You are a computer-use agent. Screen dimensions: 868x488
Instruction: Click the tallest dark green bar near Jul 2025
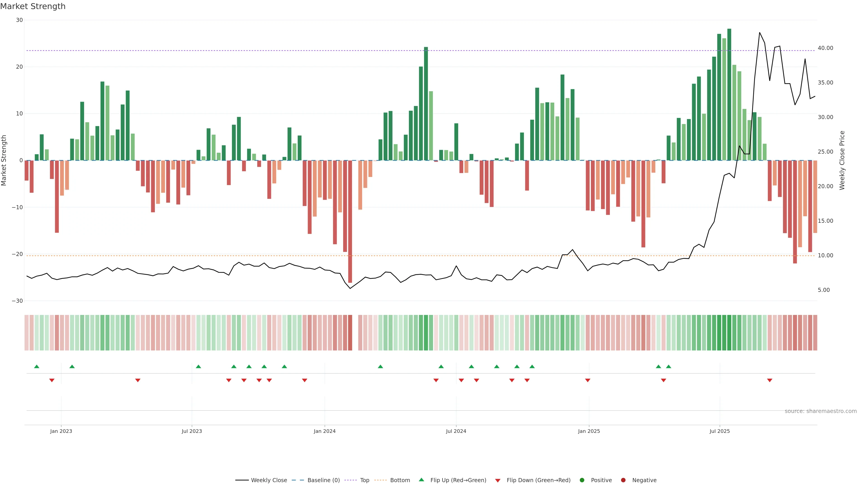pyautogui.click(x=729, y=94)
